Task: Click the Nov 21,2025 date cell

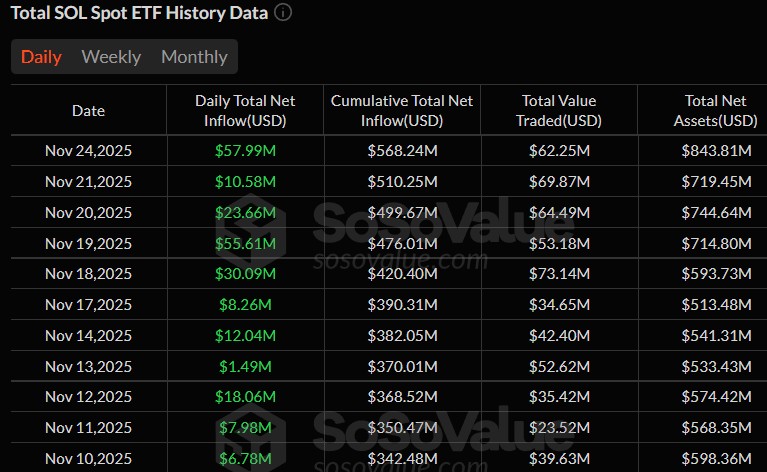Action: click(89, 182)
